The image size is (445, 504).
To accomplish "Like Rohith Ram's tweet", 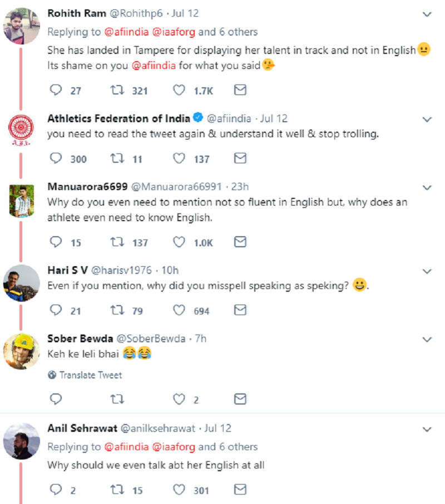I will click(x=179, y=91).
